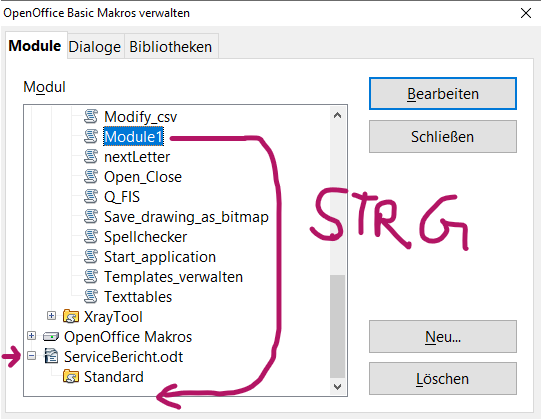This screenshot has width=541, height=419.
Task: Click the Löschen button
Action: 443,379
